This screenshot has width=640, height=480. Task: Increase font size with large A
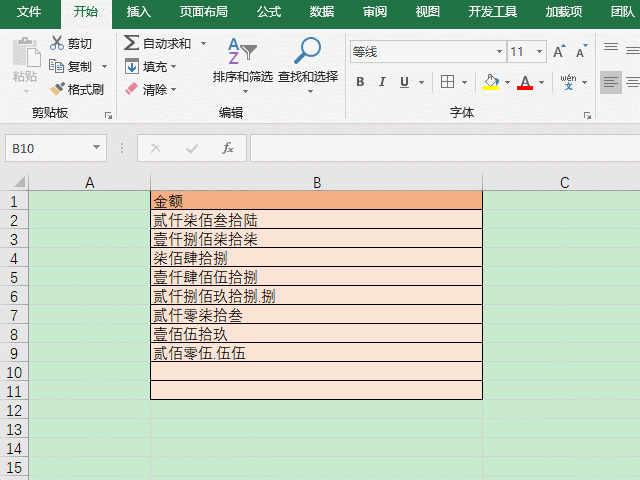(x=559, y=51)
